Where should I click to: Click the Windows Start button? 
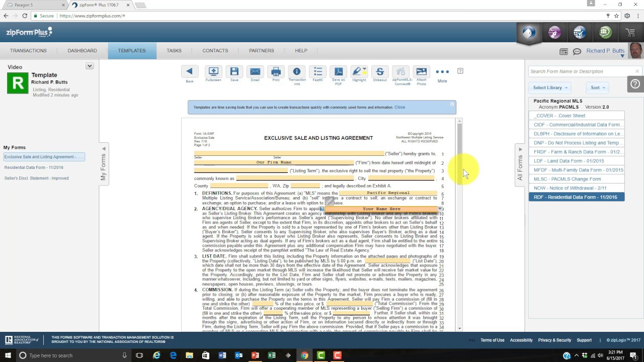[8, 355]
